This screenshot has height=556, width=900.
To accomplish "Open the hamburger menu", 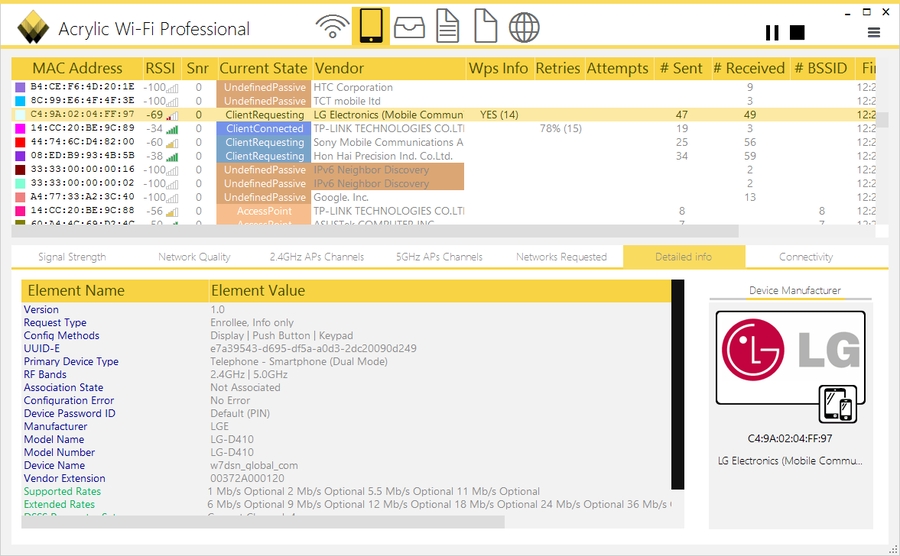I will click(874, 32).
